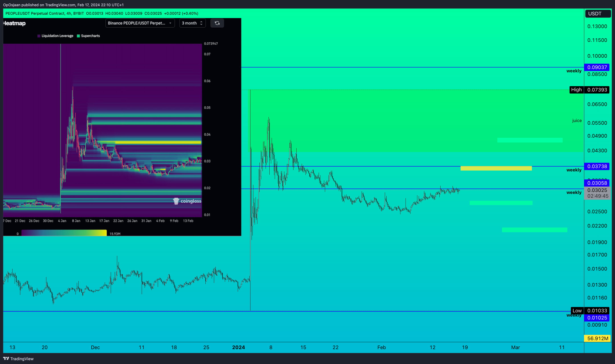Click the Heatmap panel title
This screenshot has width=615, height=364.
[14, 23]
